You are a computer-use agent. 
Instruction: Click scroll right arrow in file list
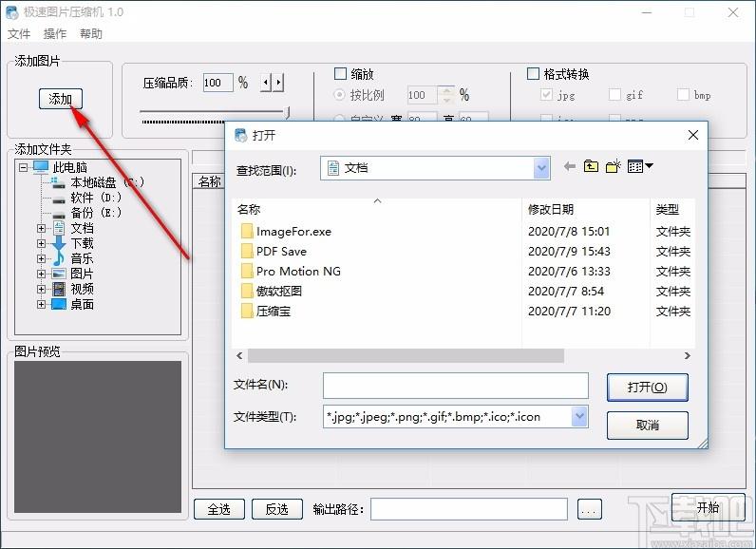687,356
